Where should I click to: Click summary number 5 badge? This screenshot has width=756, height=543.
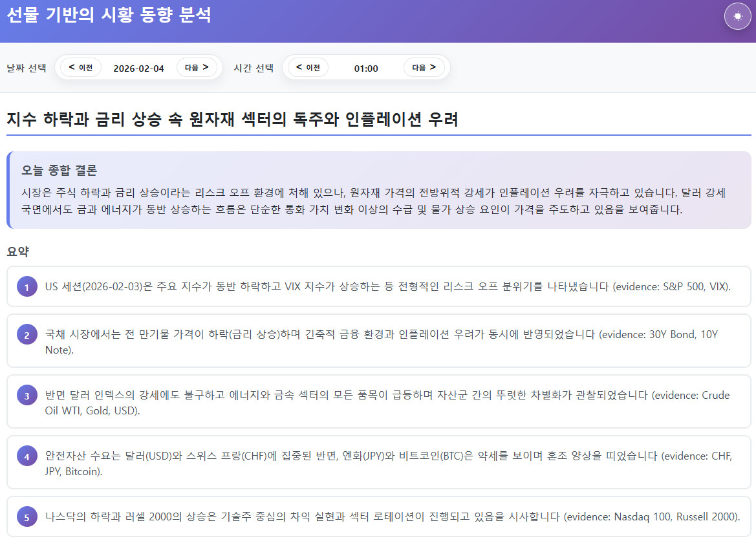[27, 517]
